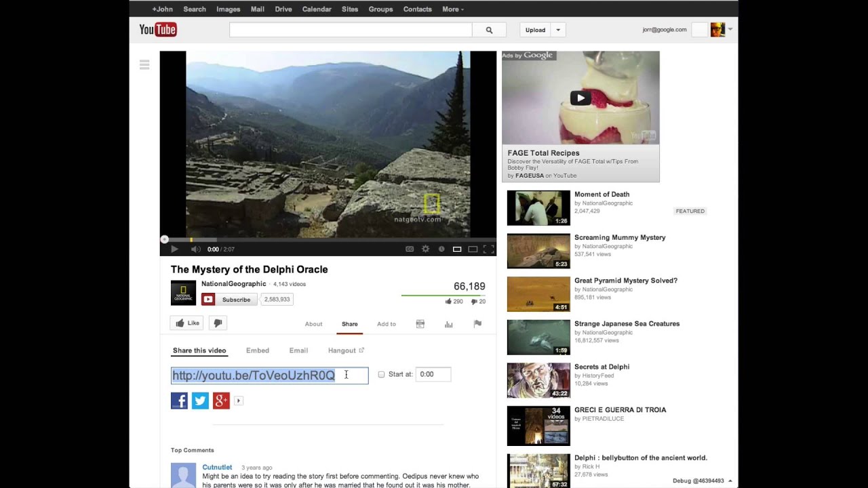Click the report flag icon
Image resolution: width=868 pixels, height=488 pixels.
tap(477, 324)
